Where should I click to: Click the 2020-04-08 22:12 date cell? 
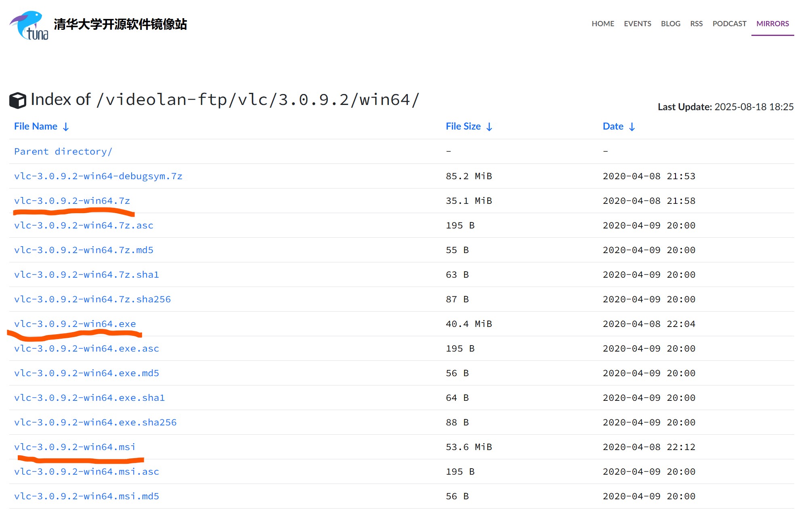tap(649, 447)
